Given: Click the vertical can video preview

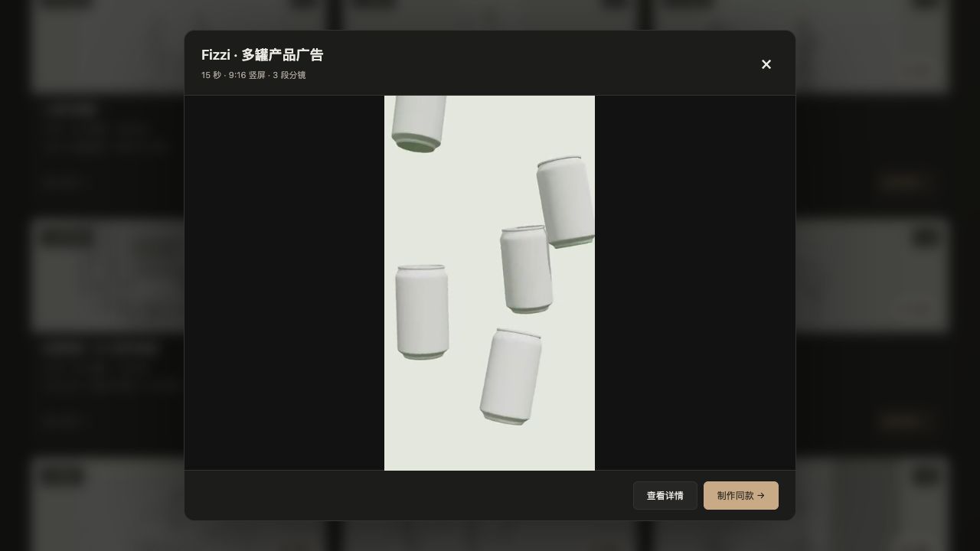Looking at the screenshot, I should 489,283.
